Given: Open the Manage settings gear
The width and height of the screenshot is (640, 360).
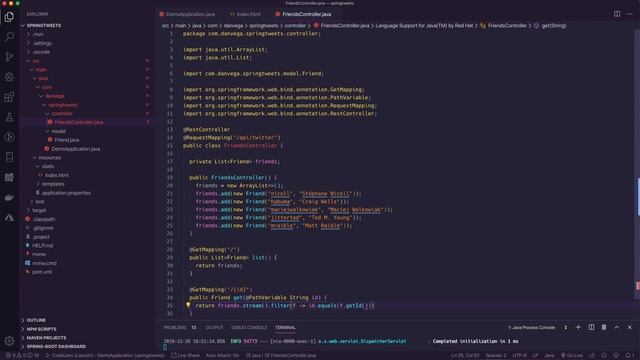Looking at the screenshot, I should pos(9,340).
